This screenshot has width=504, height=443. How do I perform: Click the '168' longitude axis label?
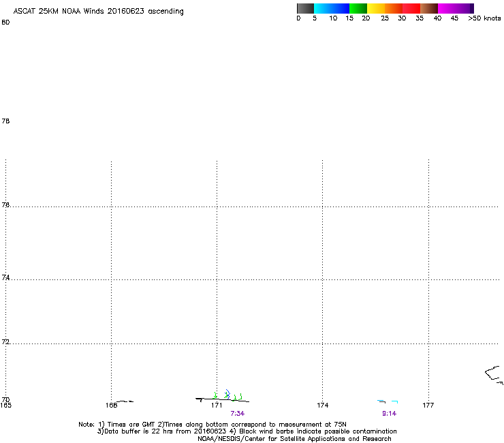(x=111, y=406)
